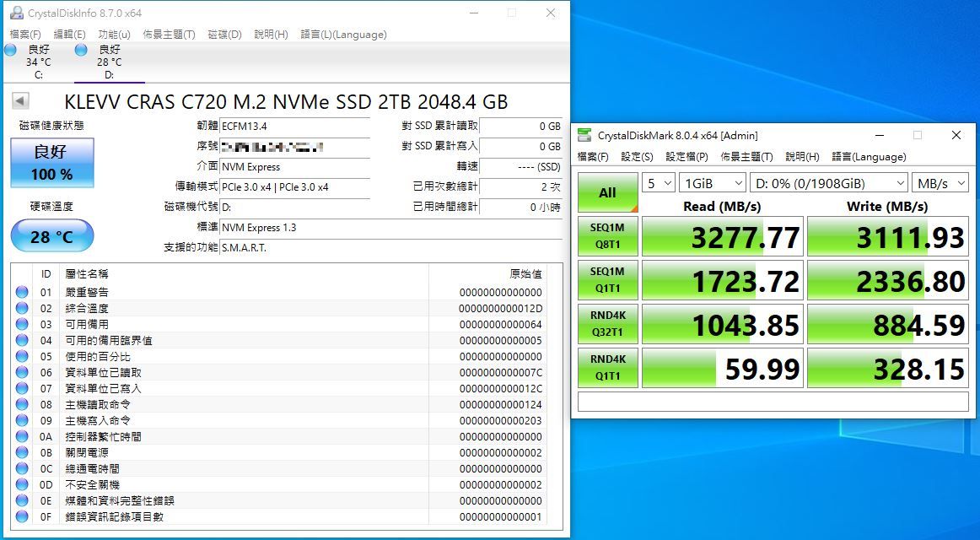980x540 pixels.
Task: Click the SEQ1M Q8T1 read result 3277.77
Action: pos(723,236)
